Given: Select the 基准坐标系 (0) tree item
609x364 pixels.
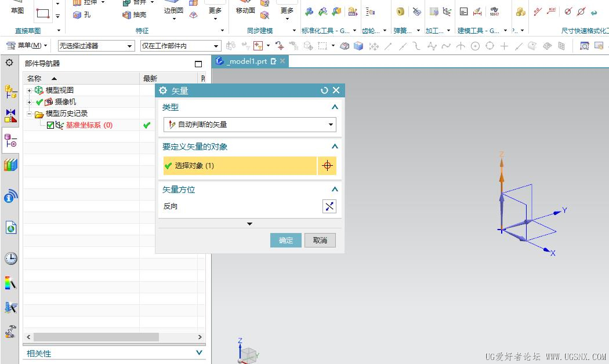Looking at the screenshot, I should click(x=89, y=125).
